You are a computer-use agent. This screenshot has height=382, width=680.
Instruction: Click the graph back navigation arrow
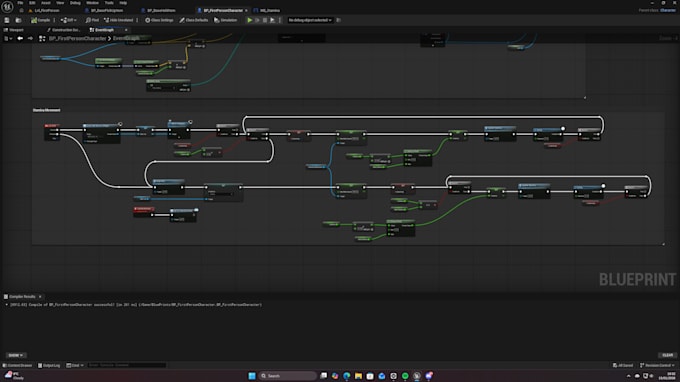[x=20, y=39]
